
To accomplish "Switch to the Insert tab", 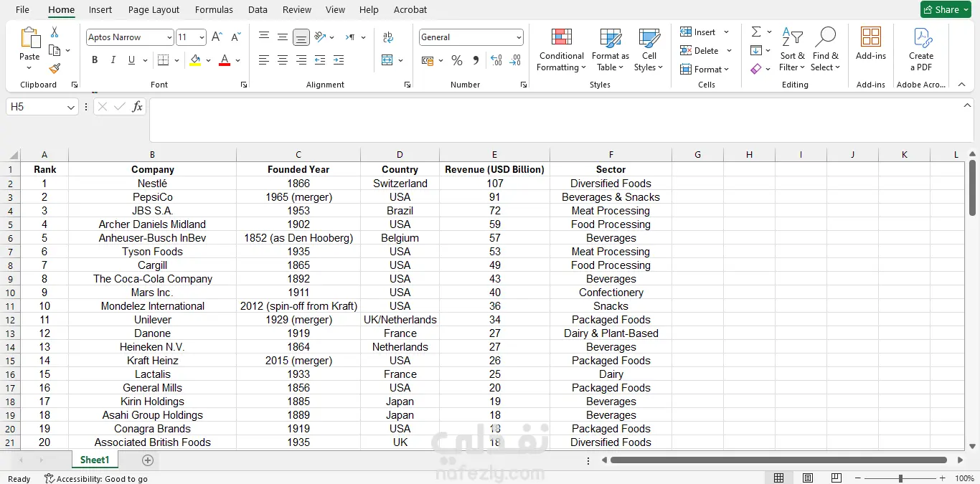I will pyautogui.click(x=100, y=9).
